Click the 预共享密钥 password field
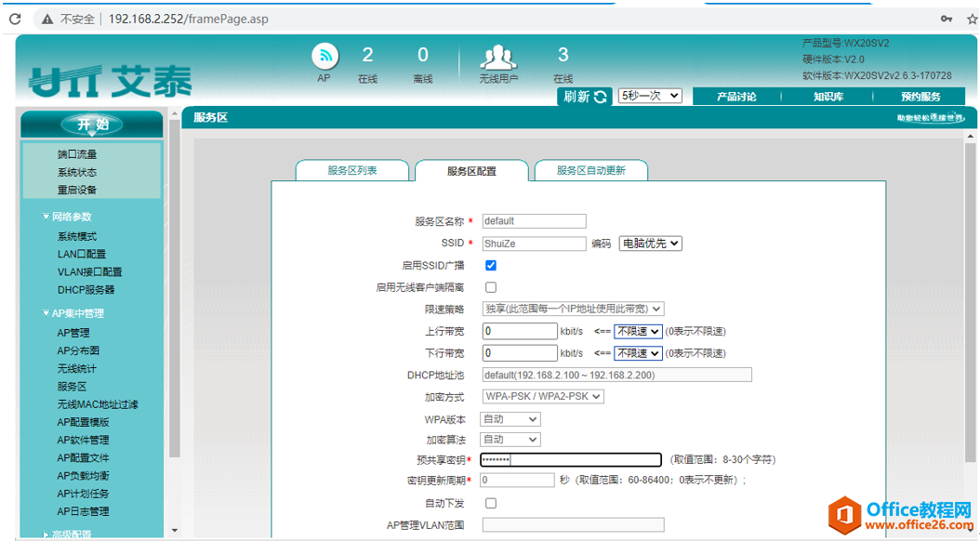Screen dimensions: 980x541 [571, 460]
